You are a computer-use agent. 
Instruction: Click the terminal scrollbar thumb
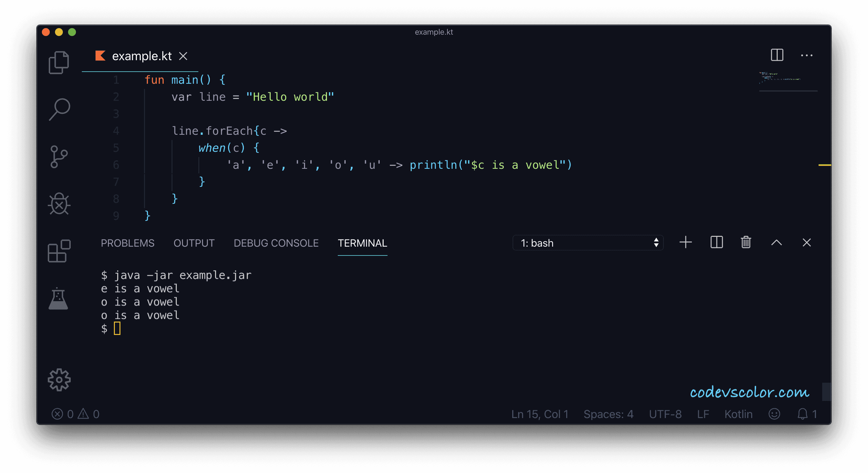(826, 392)
